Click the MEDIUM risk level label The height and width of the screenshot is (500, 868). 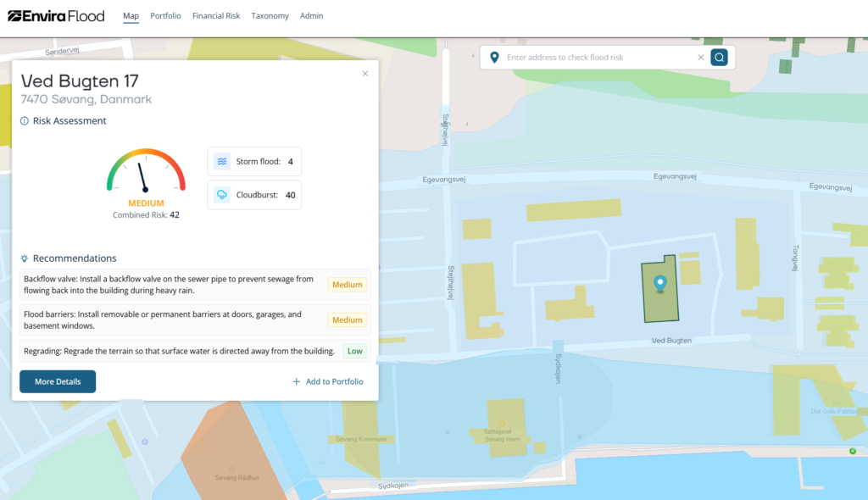tap(146, 203)
